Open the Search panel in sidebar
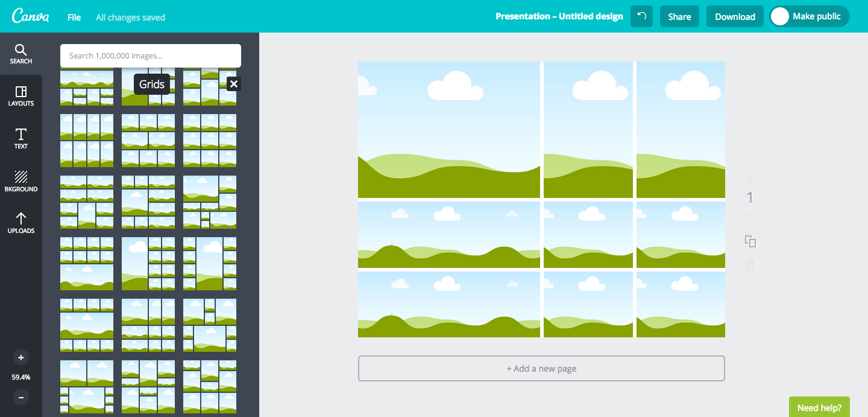Screen dimensions: 868x417 [x=20, y=54]
